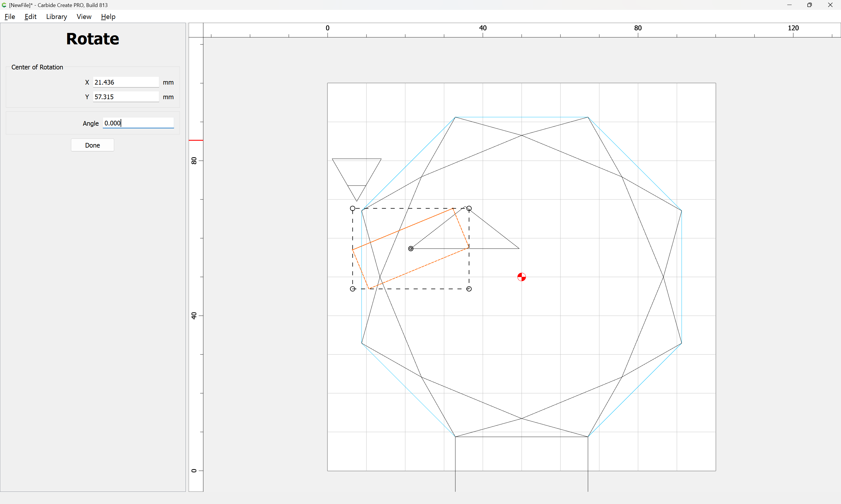This screenshot has width=841, height=504.
Task: Click the red marker on vertical ruler
Action: [196, 140]
